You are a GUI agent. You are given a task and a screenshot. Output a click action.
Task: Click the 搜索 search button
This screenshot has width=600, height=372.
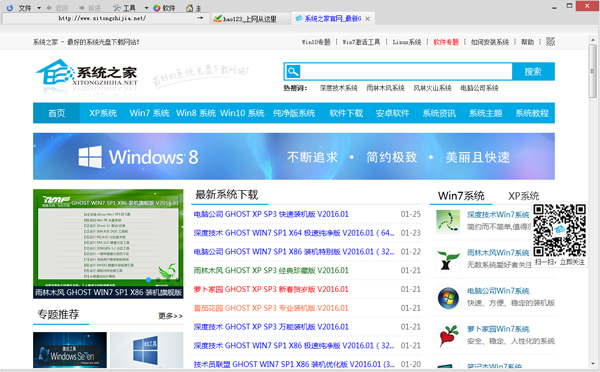pyautogui.click(x=533, y=72)
